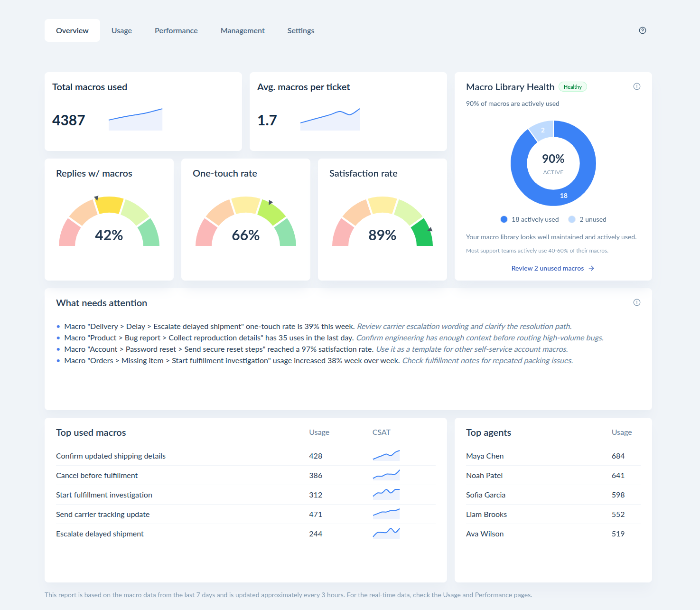Open the Settings tab

(301, 30)
